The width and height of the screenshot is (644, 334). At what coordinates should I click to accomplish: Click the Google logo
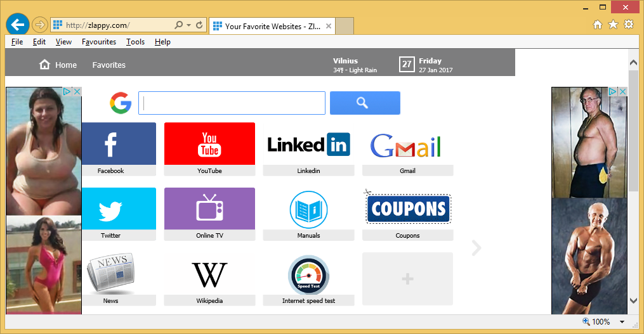pos(121,103)
